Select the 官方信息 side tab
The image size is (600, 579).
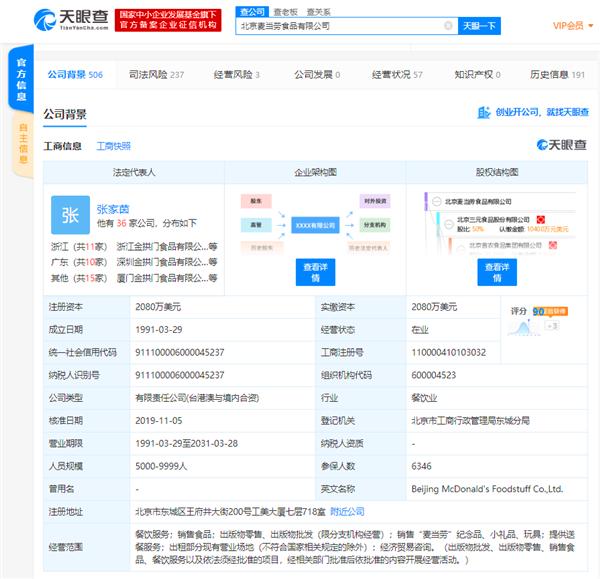click(21, 79)
